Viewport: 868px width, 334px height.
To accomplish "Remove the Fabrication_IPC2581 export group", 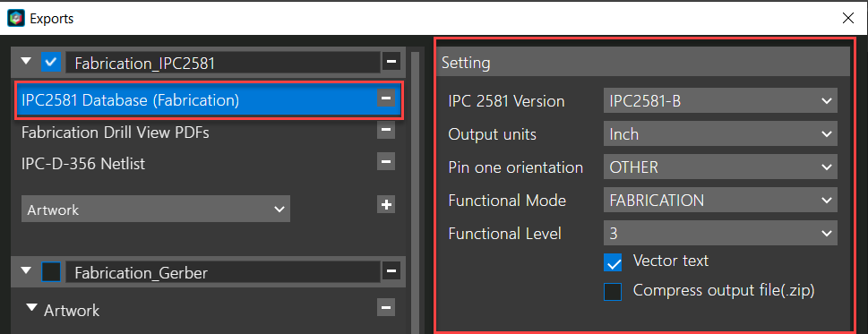I will click(x=391, y=63).
